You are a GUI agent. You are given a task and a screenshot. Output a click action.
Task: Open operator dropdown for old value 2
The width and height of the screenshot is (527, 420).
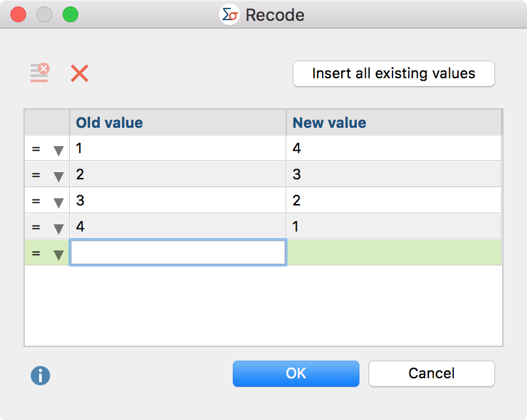point(58,176)
